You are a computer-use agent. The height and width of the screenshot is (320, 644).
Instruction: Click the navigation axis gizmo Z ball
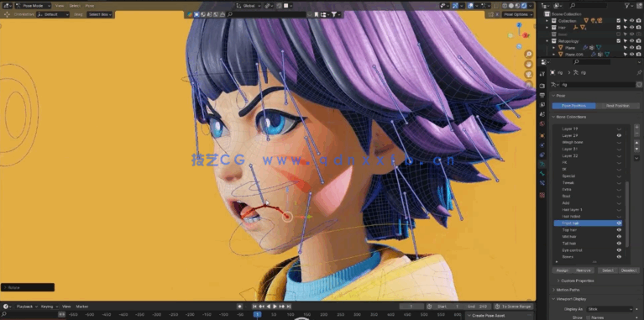[519, 25]
